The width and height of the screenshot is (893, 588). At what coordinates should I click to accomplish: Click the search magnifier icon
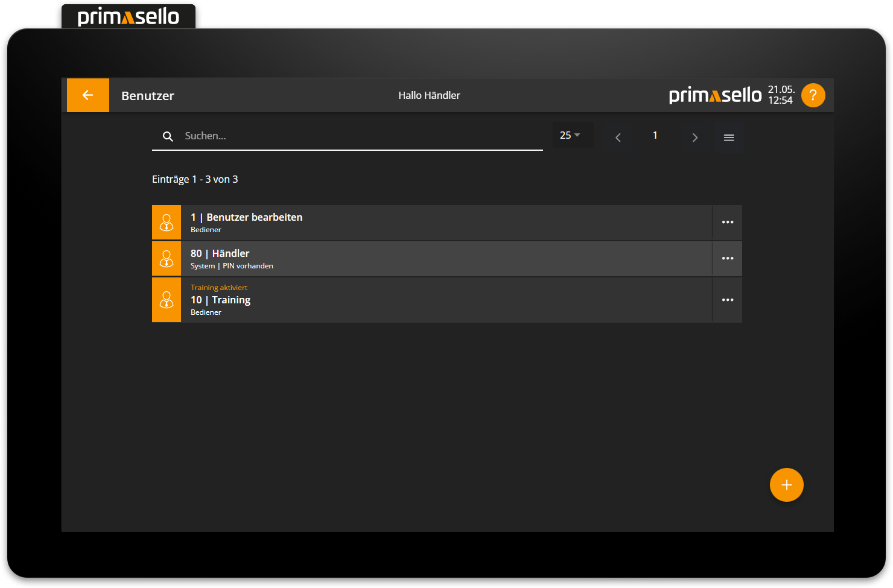(x=168, y=136)
